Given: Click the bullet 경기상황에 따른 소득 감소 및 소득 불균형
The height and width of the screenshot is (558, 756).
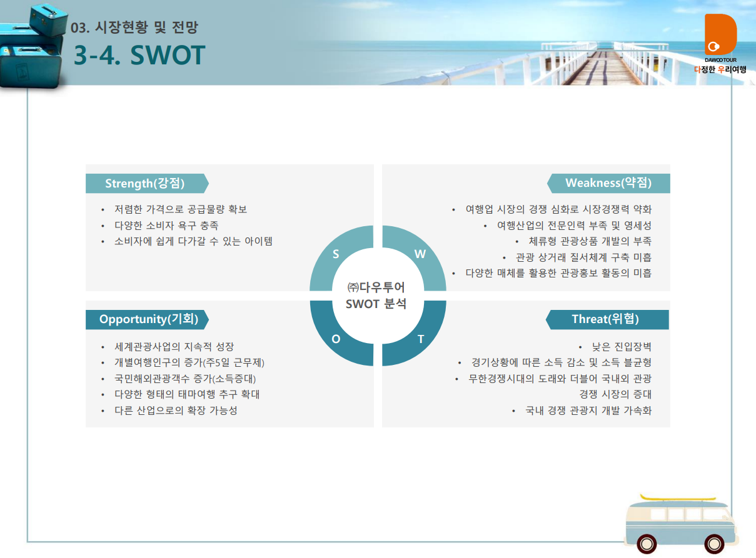Looking at the screenshot, I should [562, 362].
